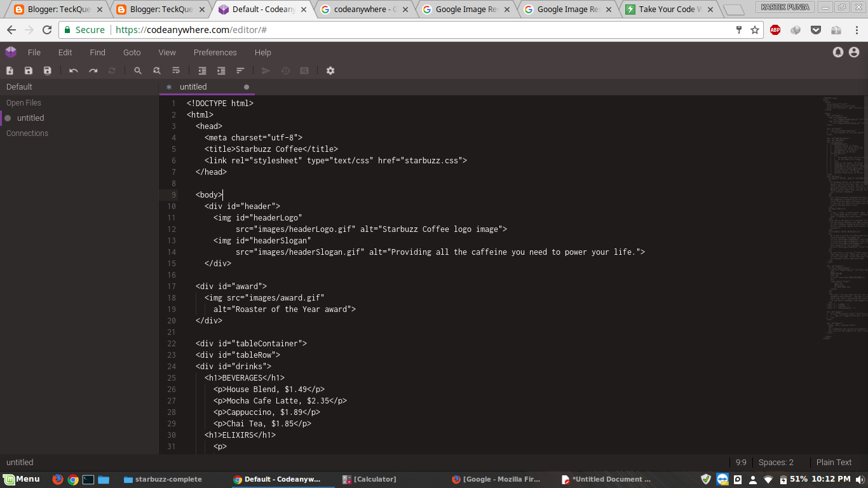Click the New File toolbar icon
The height and width of the screenshot is (488, 868).
click(10, 71)
